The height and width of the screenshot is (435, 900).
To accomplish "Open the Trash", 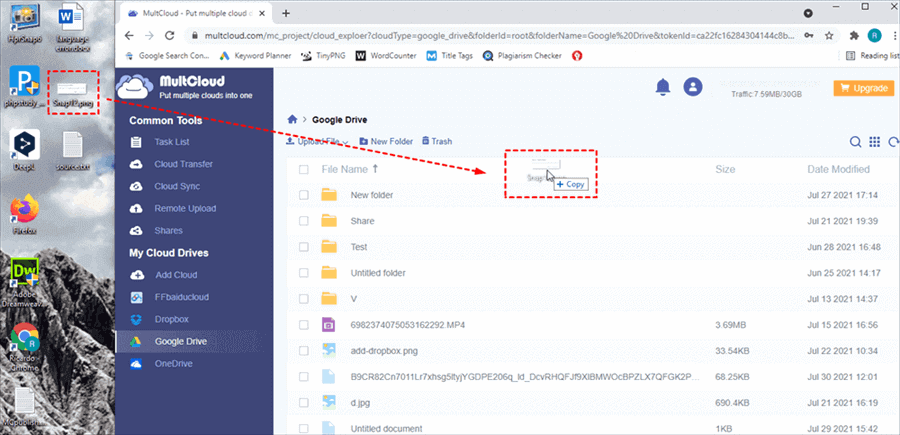I will pyautogui.click(x=436, y=141).
